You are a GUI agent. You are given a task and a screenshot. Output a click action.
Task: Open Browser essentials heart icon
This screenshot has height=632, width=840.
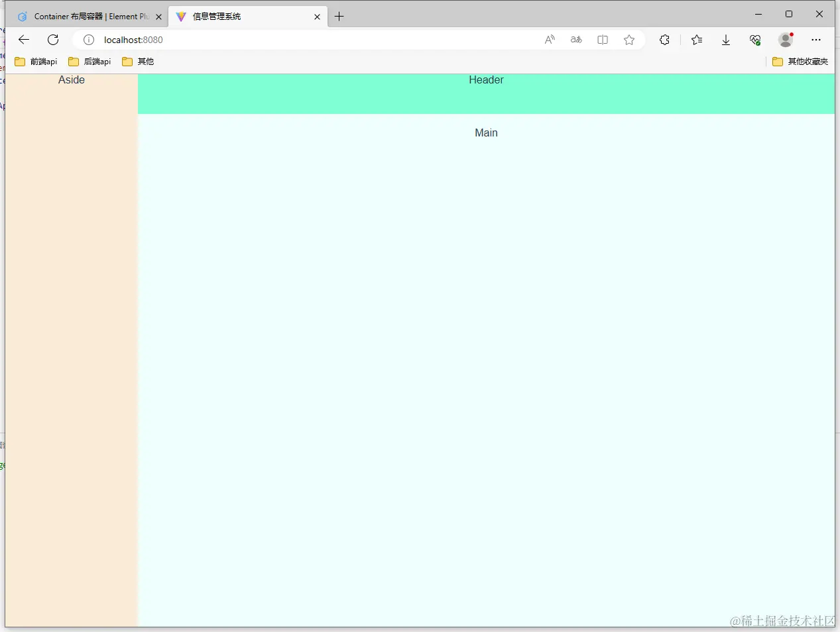[x=755, y=40]
